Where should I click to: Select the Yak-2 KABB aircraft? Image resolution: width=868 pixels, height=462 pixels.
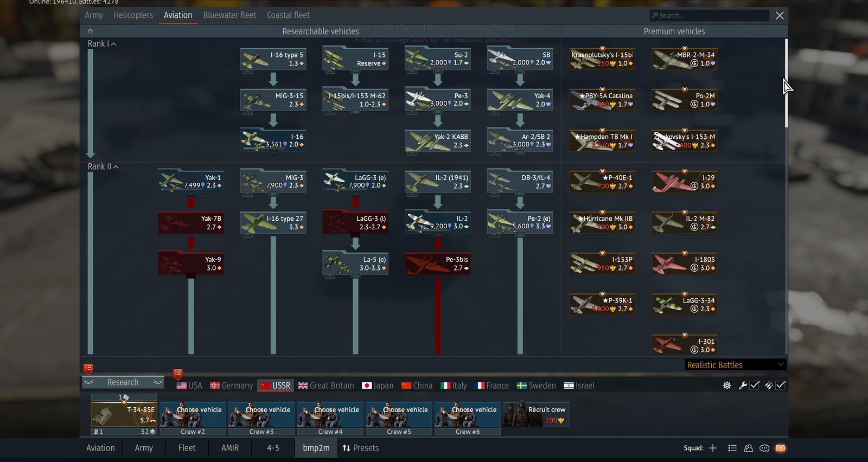click(438, 141)
